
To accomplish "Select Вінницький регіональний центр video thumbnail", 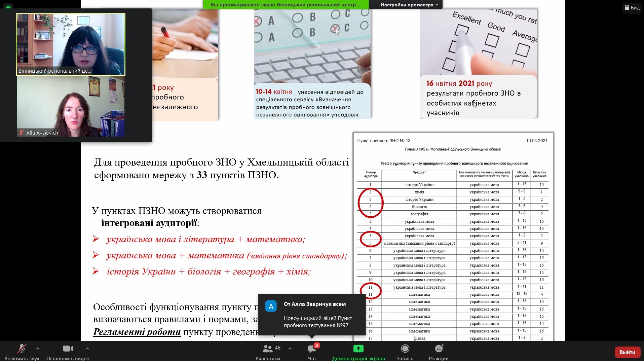I will click(71, 44).
